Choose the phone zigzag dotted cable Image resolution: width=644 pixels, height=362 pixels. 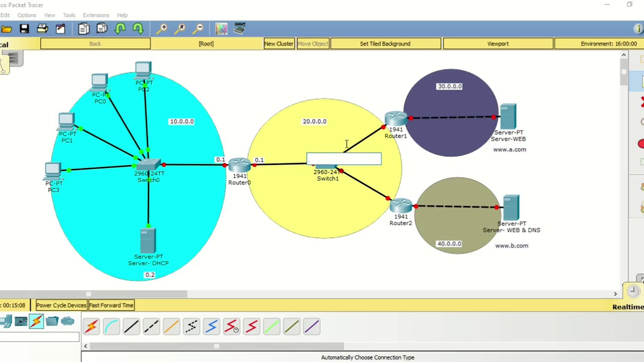coord(191,327)
